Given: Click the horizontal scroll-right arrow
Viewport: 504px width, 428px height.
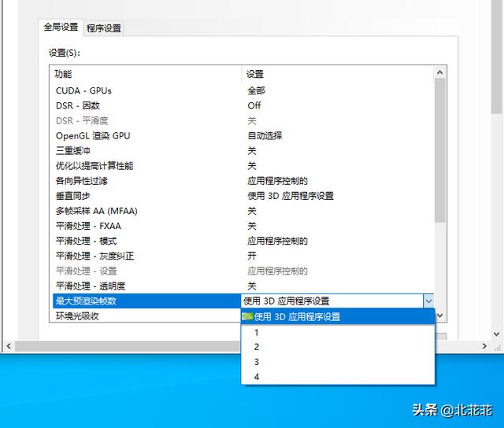Looking at the screenshot, I should point(484,346).
